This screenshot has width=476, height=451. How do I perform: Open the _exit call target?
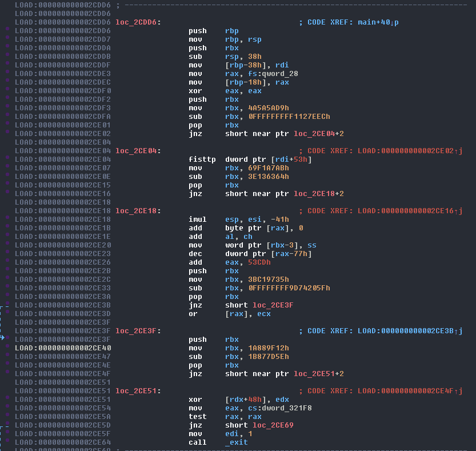[237, 442]
